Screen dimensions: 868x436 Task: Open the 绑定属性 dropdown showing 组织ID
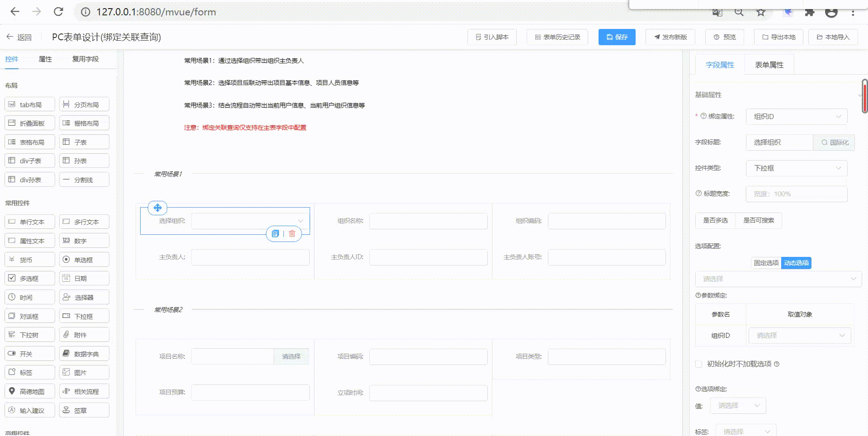click(796, 117)
